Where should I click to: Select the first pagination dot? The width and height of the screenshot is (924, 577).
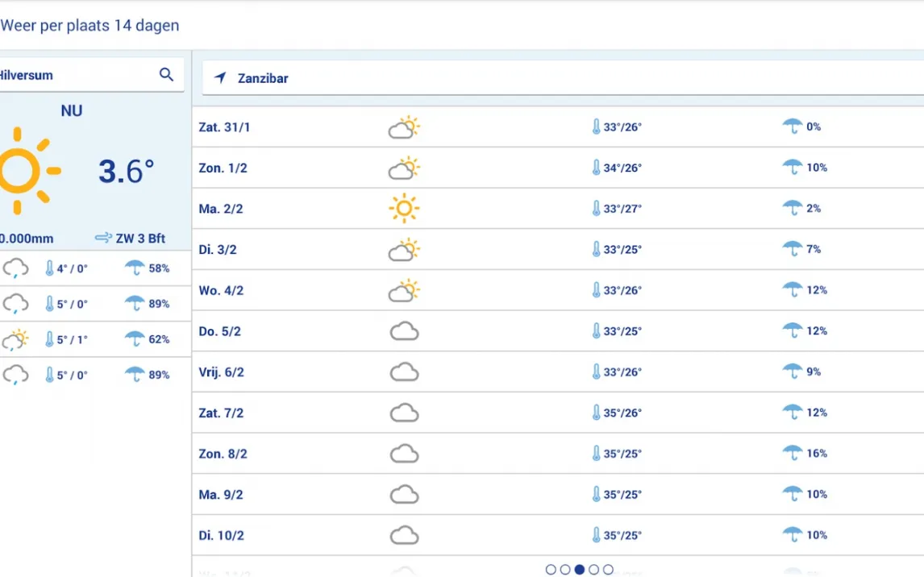(x=551, y=570)
